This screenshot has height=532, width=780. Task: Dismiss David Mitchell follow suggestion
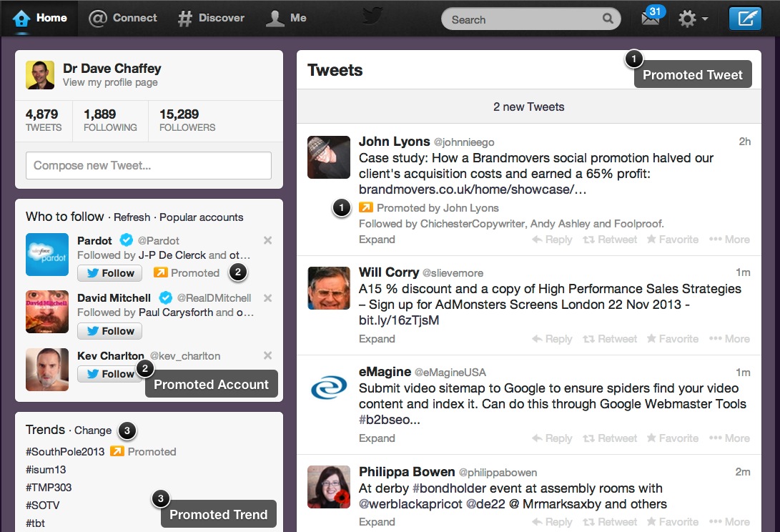point(267,297)
